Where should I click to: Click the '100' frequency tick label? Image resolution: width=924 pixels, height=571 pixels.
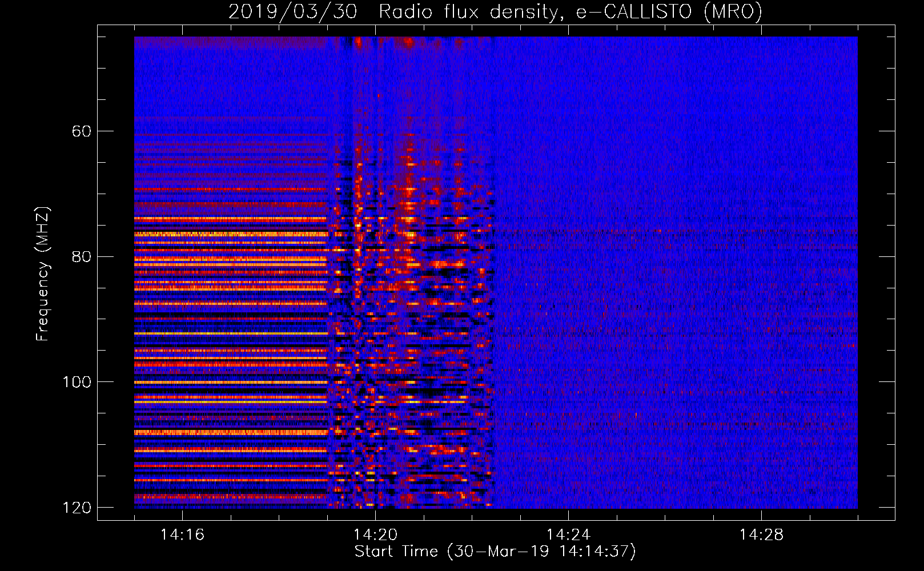[x=77, y=381]
